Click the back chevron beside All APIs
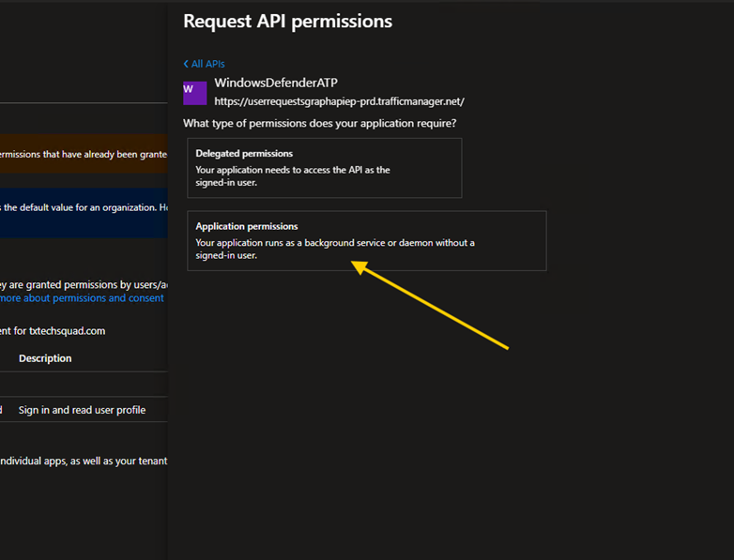The width and height of the screenshot is (734, 560). [x=186, y=64]
